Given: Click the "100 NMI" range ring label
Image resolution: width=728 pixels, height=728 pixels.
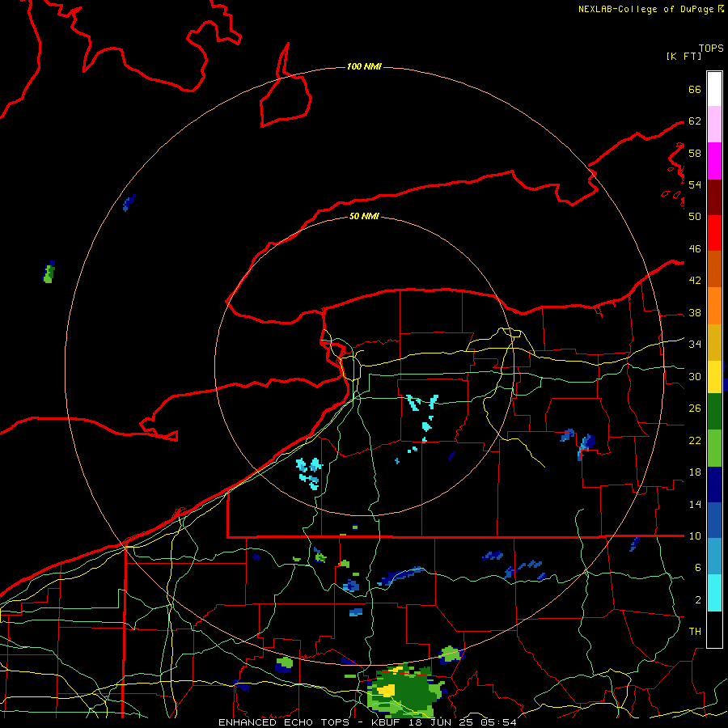Looking at the screenshot, I should click(364, 67).
